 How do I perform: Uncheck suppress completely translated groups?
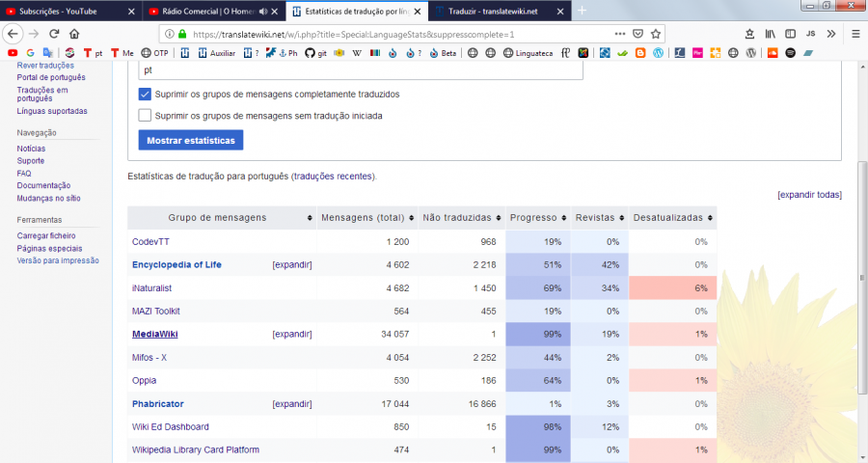coord(145,95)
